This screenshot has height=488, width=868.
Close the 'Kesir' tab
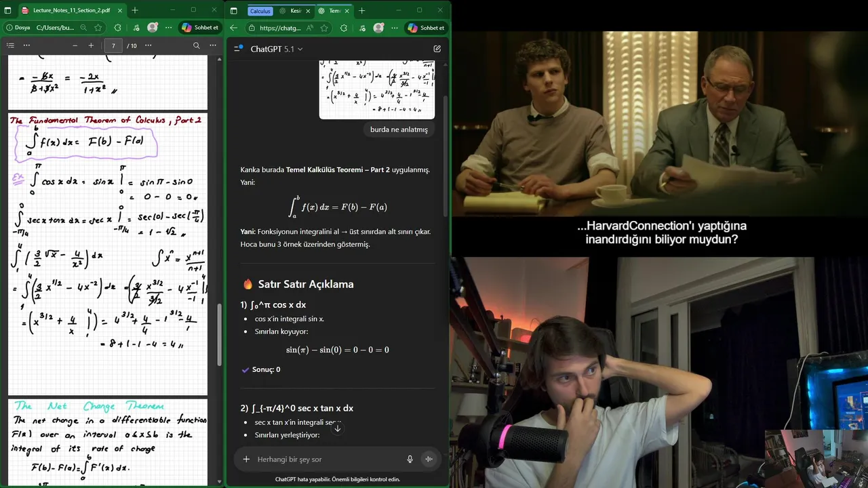click(x=308, y=11)
